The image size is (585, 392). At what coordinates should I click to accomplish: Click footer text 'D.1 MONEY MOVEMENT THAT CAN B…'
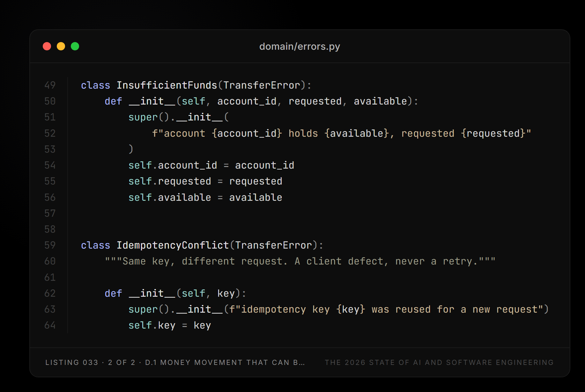pos(225,363)
